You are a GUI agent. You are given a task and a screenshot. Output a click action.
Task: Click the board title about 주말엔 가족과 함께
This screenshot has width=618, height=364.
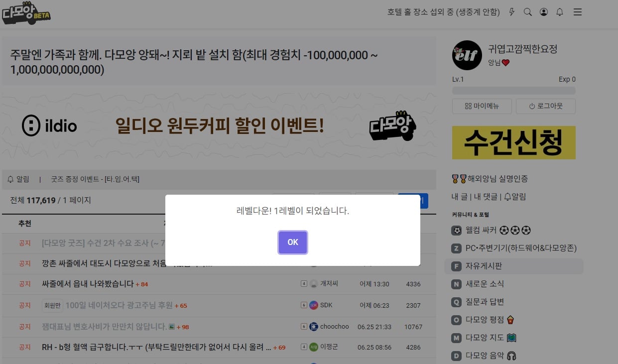click(195, 62)
